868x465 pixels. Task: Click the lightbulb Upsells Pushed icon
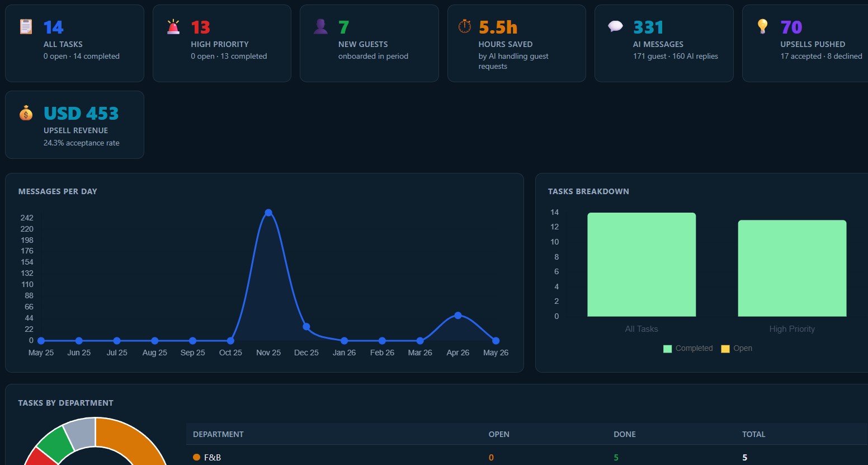pyautogui.click(x=762, y=26)
